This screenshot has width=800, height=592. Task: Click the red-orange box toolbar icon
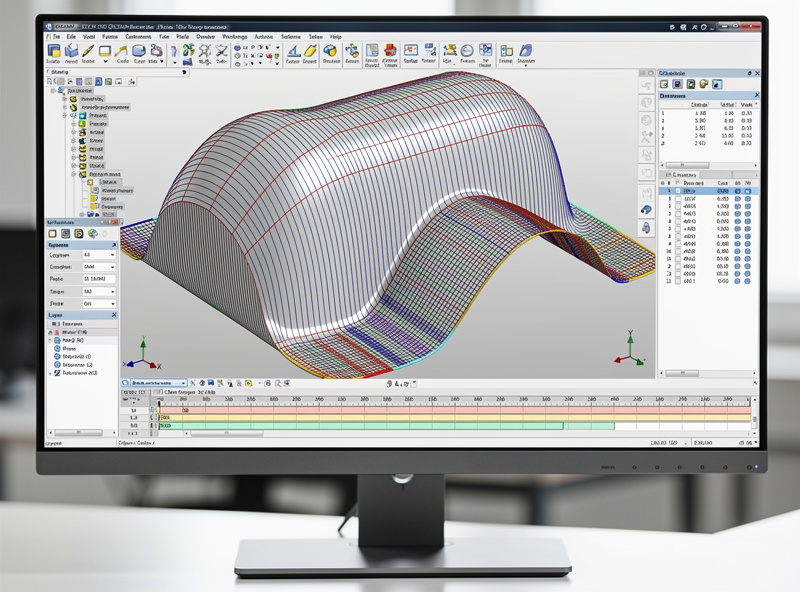click(x=390, y=50)
